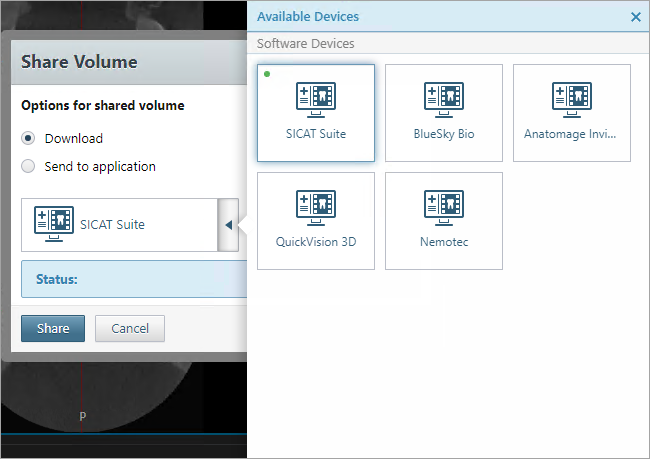
Task: Click the BlueSky Bio label text
Action: (444, 134)
